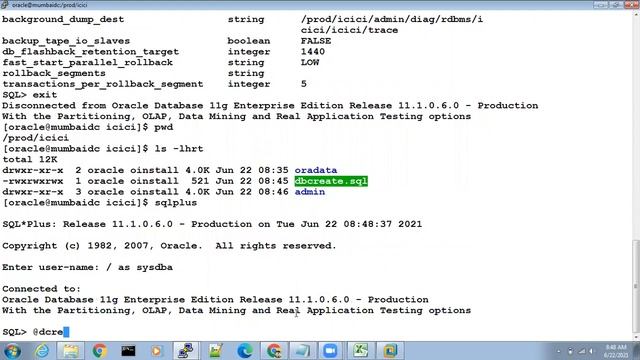Click the LOW value of fast_start_parallel_rollback
This screenshot has height=360, width=640.
tap(310, 62)
